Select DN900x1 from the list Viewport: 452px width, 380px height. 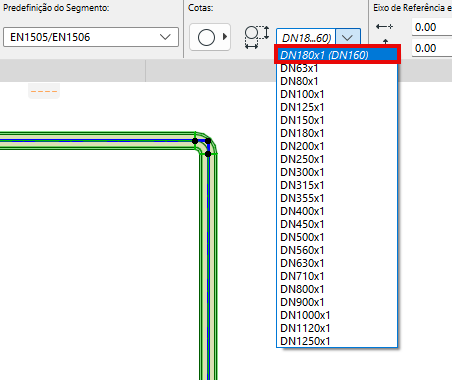[337, 302]
